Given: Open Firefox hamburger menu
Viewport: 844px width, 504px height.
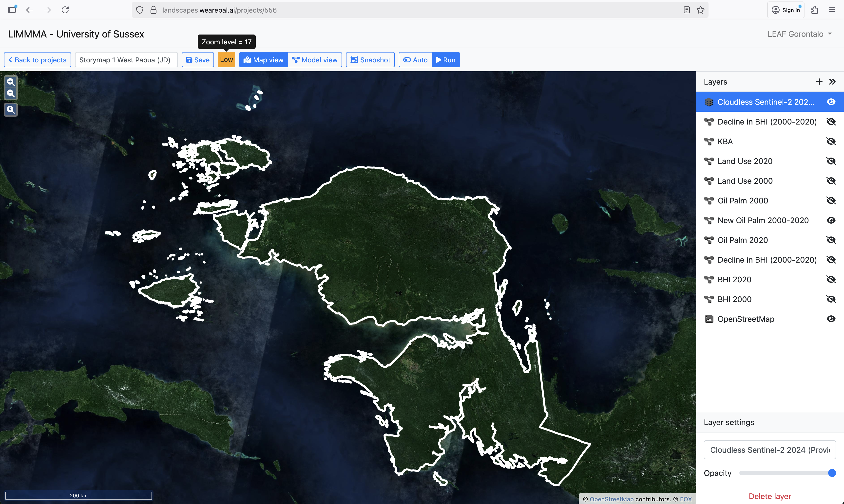Looking at the screenshot, I should point(832,10).
